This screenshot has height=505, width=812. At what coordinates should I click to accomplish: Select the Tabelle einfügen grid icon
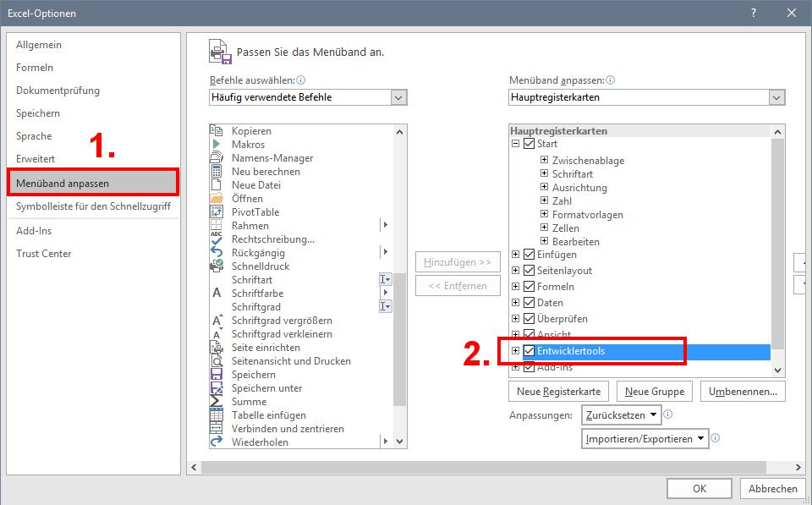(x=217, y=414)
